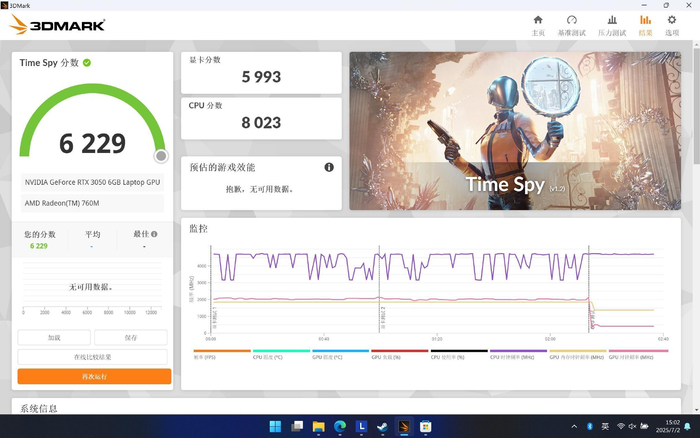This screenshot has height=438, width=700.
Task: Click the info icon next to 最佳
Action: point(154,234)
